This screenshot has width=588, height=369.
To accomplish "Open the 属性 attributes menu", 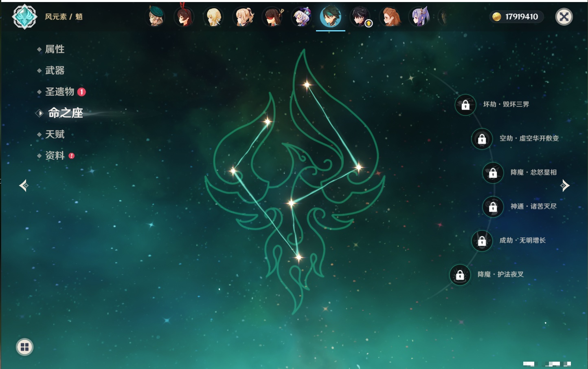I will click(x=55, y=49).
